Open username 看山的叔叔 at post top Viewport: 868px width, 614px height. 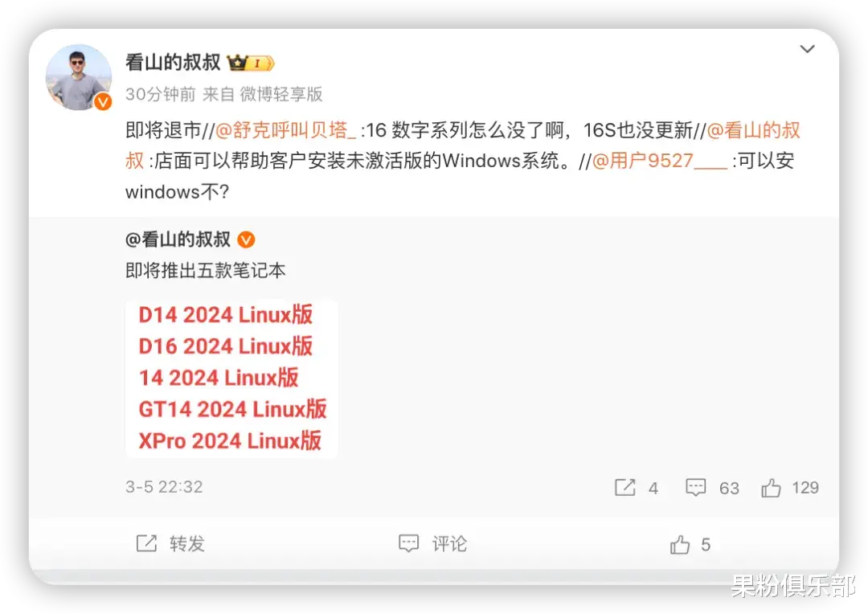click(173, 63)
